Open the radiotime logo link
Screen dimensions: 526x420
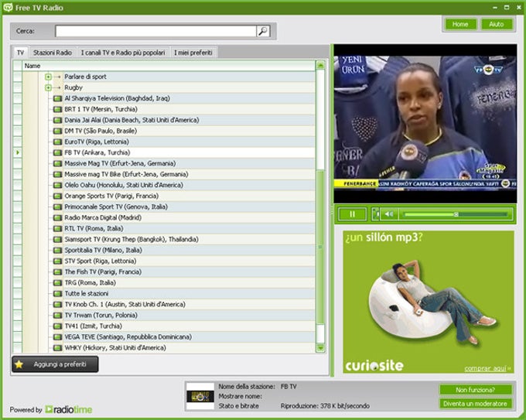tap(69, 410)
